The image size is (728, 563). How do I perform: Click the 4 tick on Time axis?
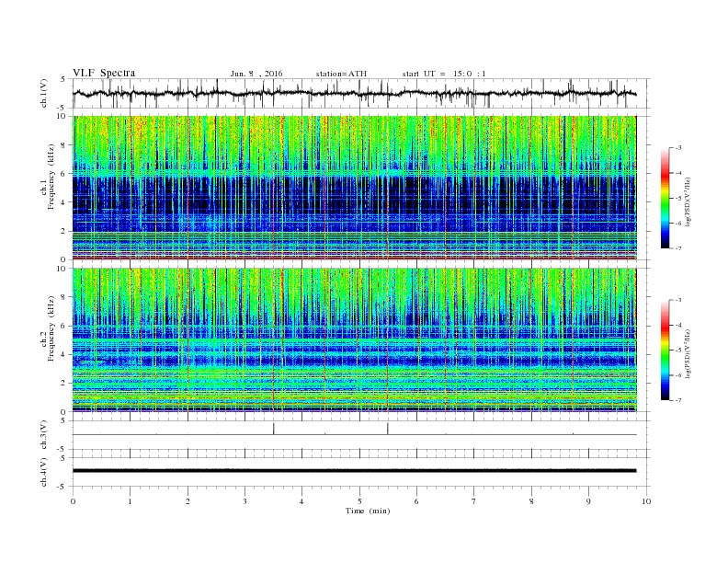click(301, 501)
